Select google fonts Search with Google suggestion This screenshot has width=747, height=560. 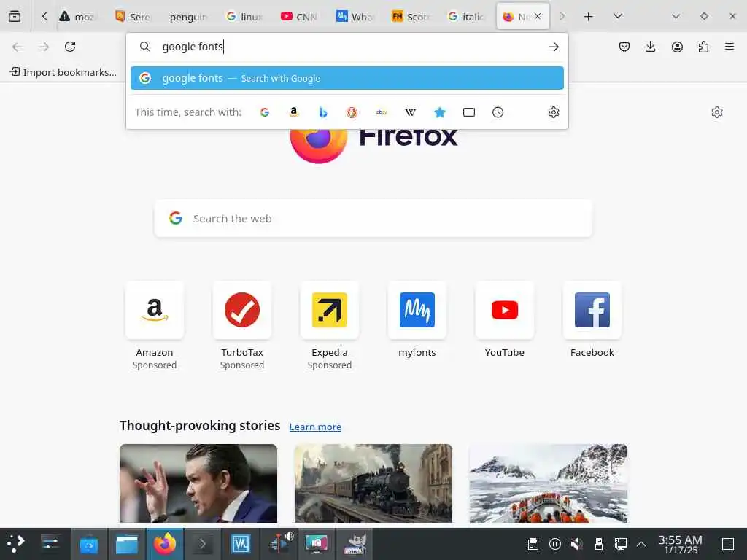click(x=347, y=78)
